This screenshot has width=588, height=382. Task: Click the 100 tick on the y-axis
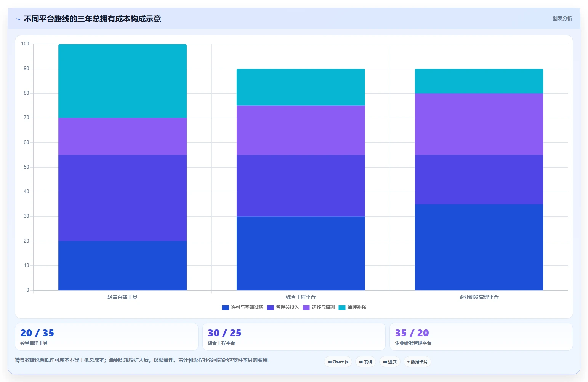(x=25, y=44)
